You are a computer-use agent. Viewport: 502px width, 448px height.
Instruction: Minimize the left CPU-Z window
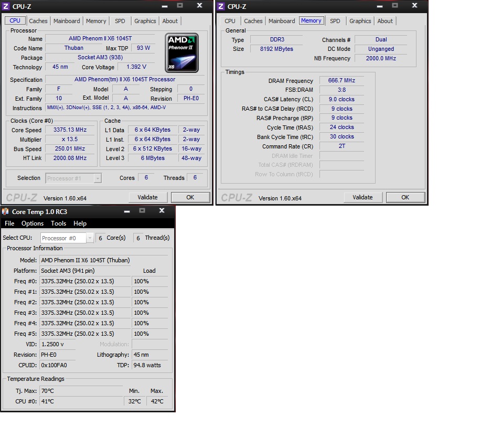[165, 6]
